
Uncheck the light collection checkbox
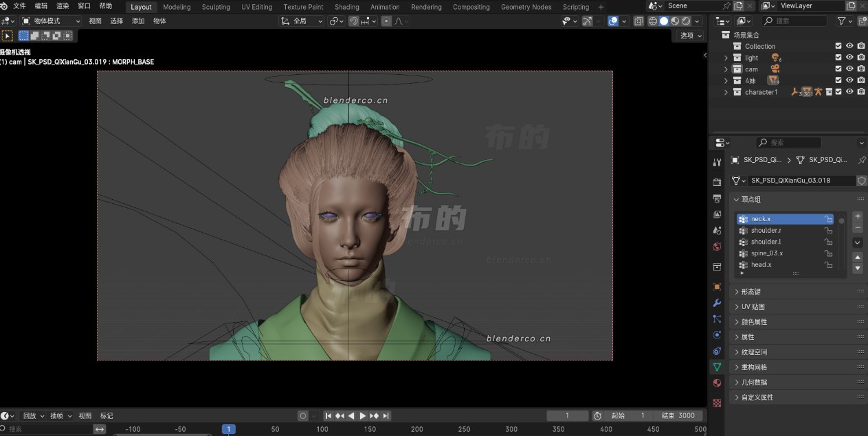pos(838,58)
